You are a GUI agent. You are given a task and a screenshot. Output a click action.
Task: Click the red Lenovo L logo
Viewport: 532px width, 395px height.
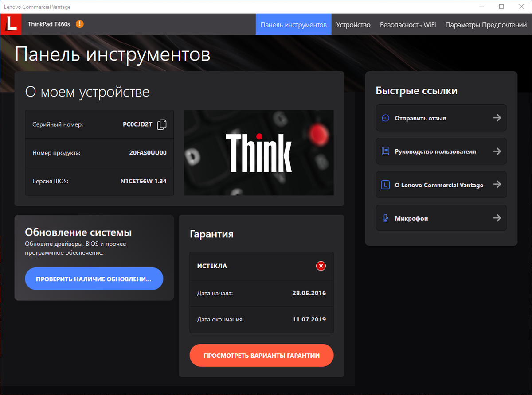click(10, 24)
